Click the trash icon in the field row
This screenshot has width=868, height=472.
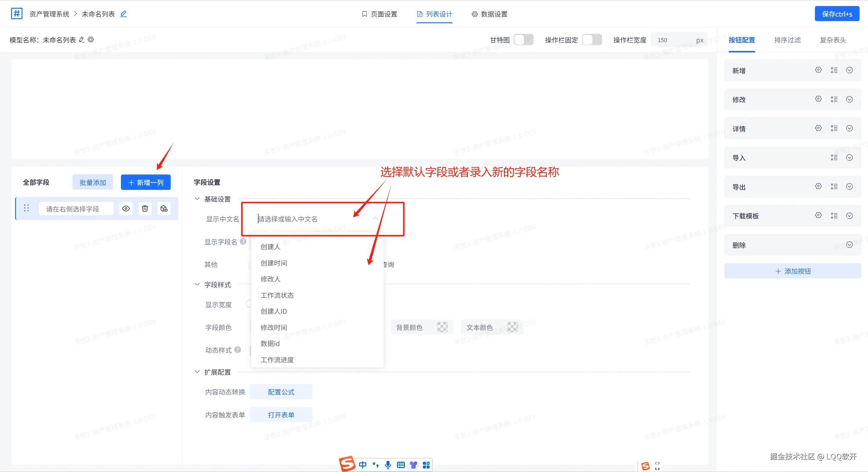click(145, 209)
